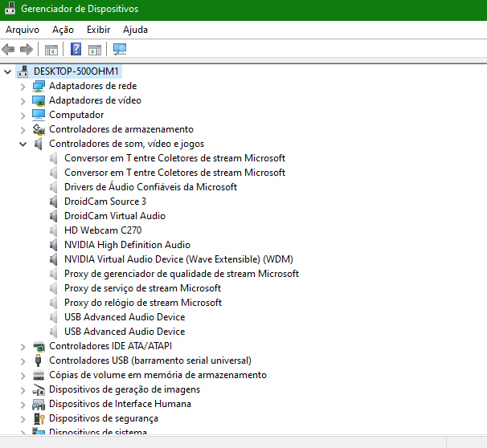Click the DroidCam Virtual Audio speaker icon
Viewport: 487px width, 448px height.
point(53,216)
